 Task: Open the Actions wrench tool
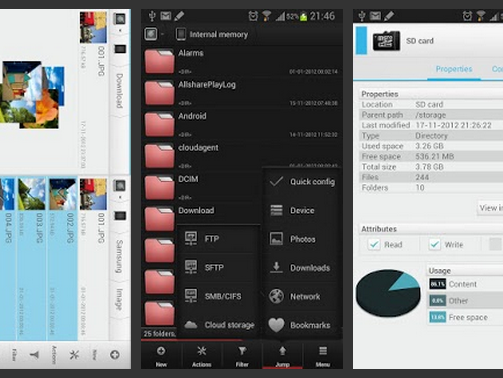tap(201, 356)
